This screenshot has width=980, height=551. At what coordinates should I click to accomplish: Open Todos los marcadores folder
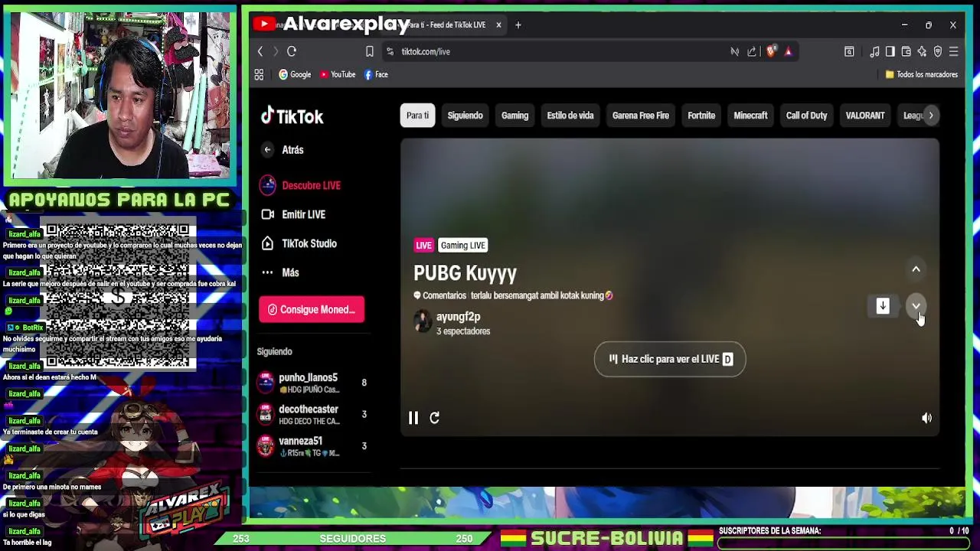(921, 74)
